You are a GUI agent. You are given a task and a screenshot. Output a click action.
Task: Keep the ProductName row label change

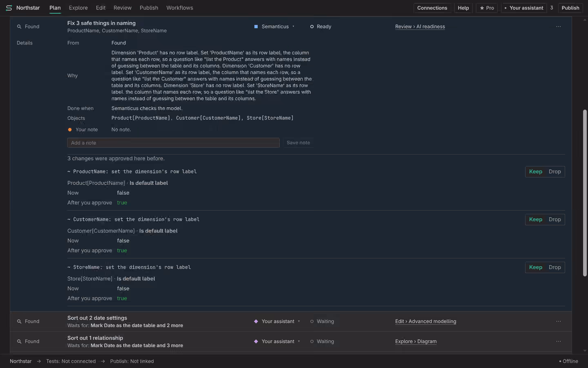click(x=535, y=172)
